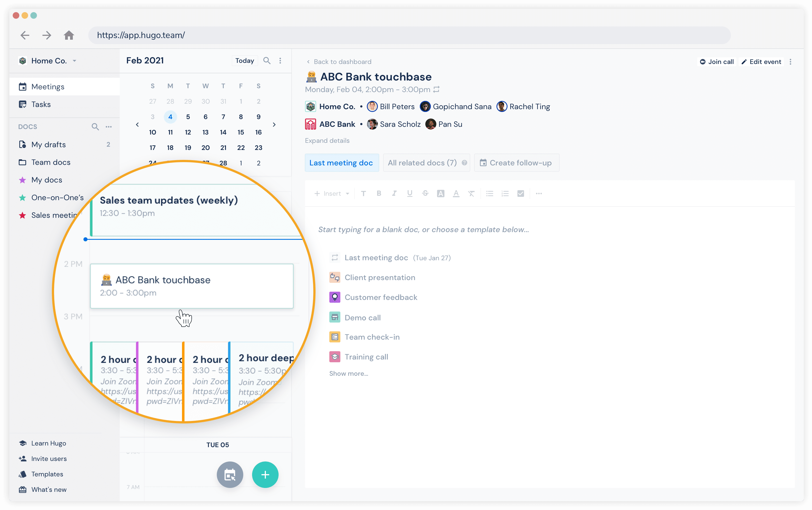Screen dimensions: 812x510
Task: Insert checklist from toolbar
Action: point(521,194)
